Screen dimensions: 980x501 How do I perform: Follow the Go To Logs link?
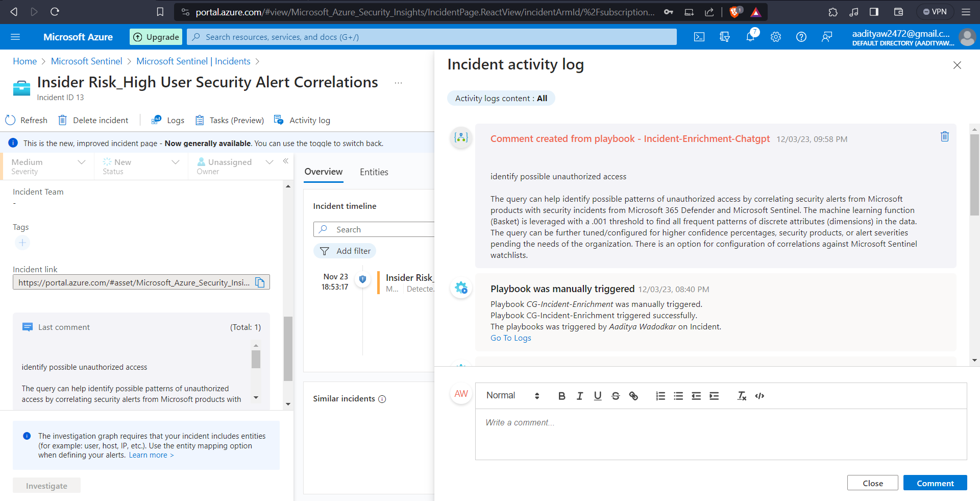tap(510, 338)
